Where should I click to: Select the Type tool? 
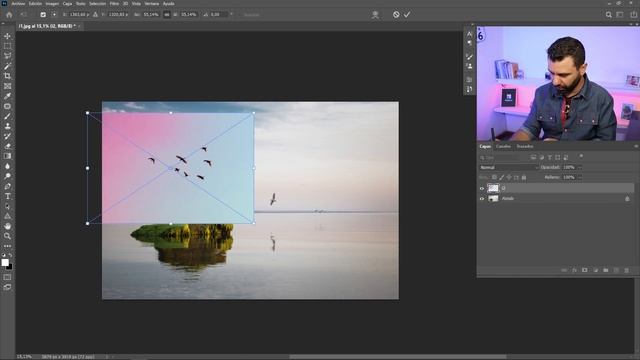click(7, 196)
